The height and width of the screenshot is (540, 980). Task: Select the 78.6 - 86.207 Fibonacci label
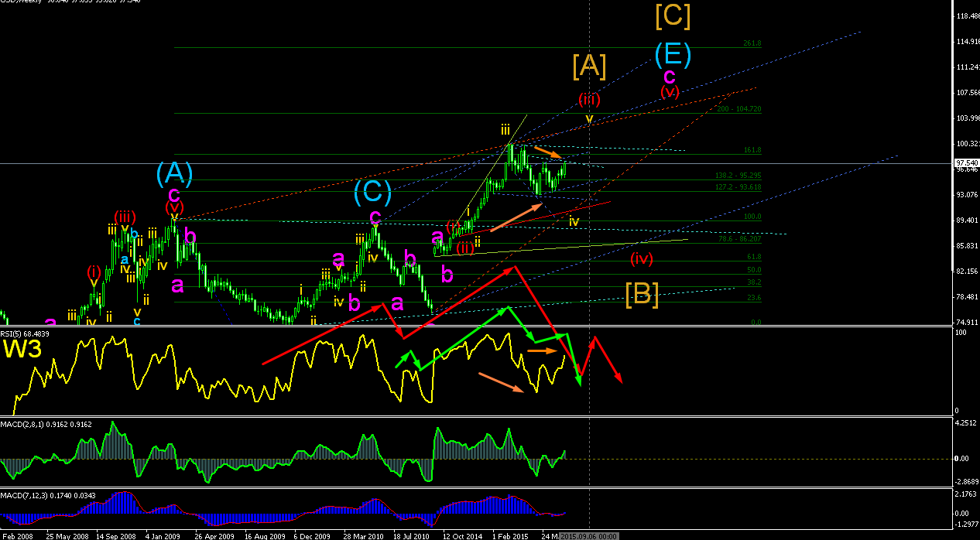740,240
